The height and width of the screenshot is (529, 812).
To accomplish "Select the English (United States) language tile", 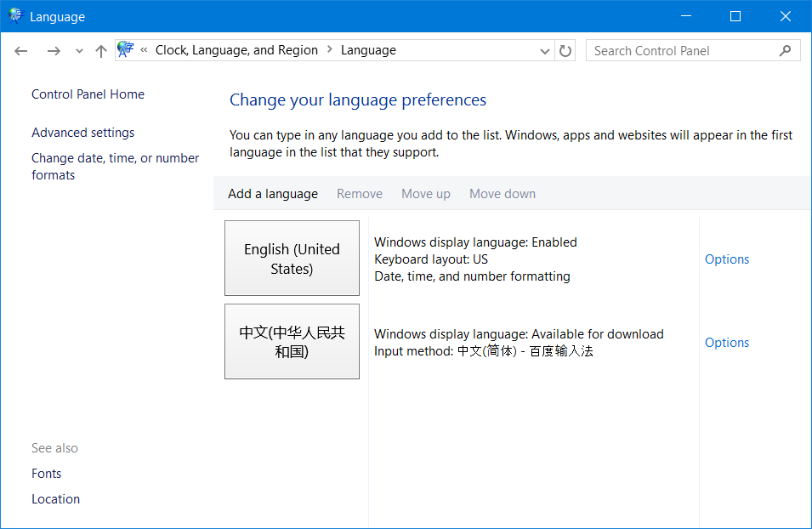I will point(292,258).
